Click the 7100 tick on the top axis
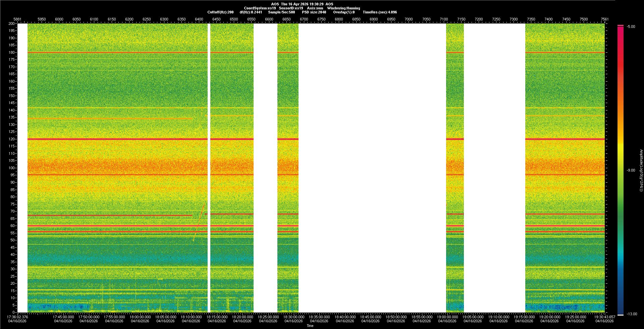Viewport: 644px width, 329px height. point(443,19)
